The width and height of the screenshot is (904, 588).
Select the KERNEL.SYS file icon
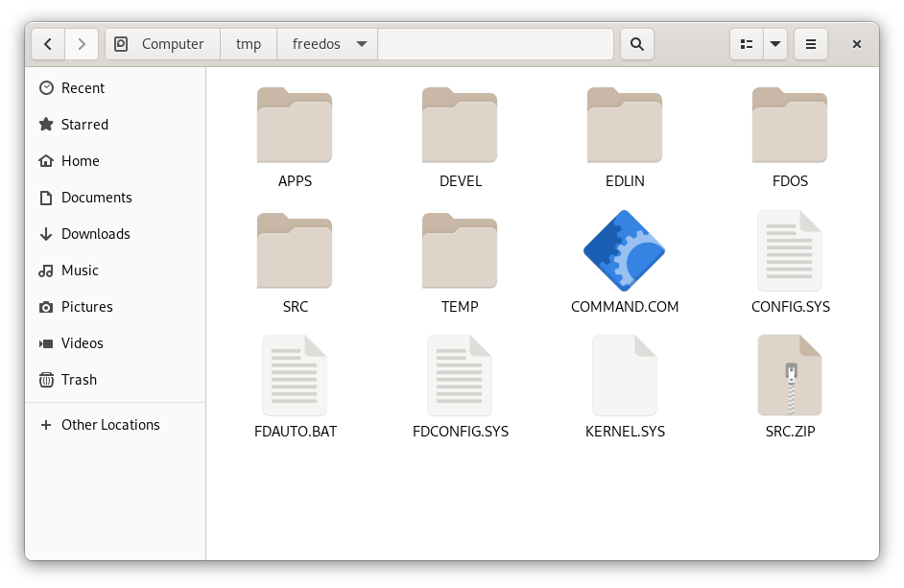624,375
